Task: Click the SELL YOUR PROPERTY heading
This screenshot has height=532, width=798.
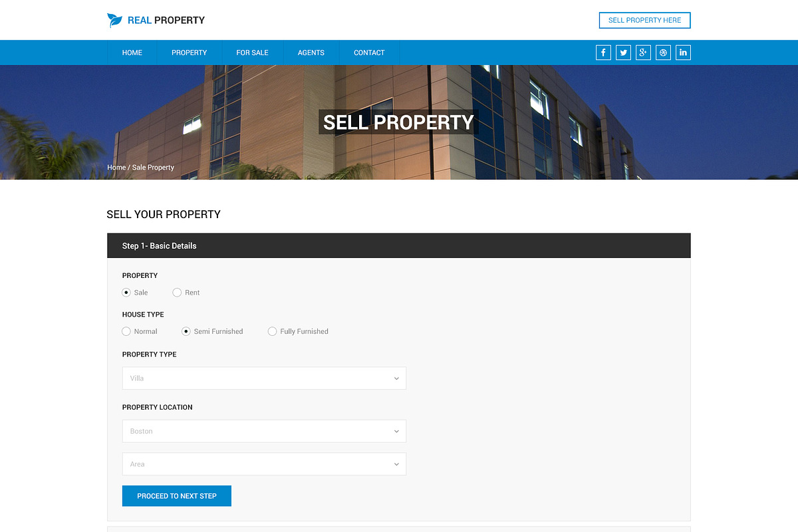Action: [x=164, y=214]
